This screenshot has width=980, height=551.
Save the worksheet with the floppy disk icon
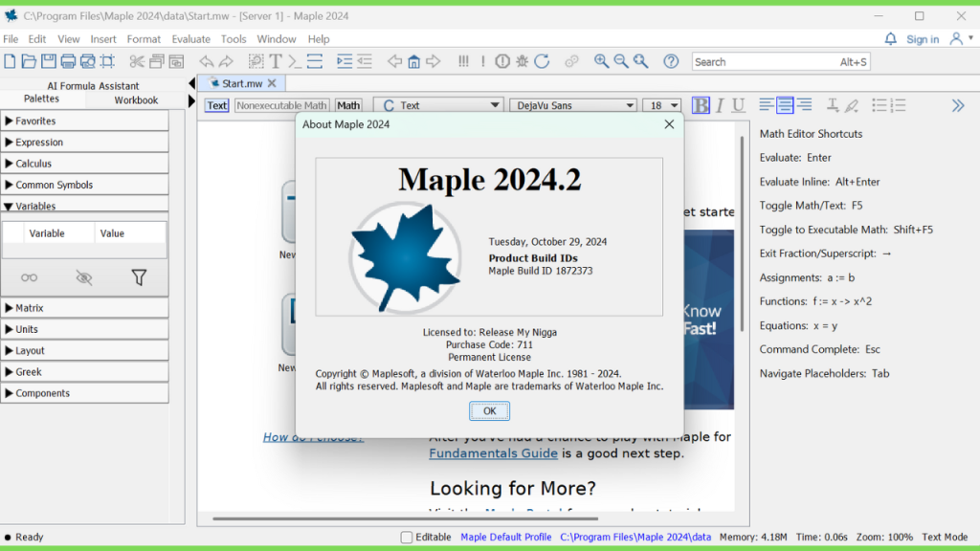coord(48,61)
